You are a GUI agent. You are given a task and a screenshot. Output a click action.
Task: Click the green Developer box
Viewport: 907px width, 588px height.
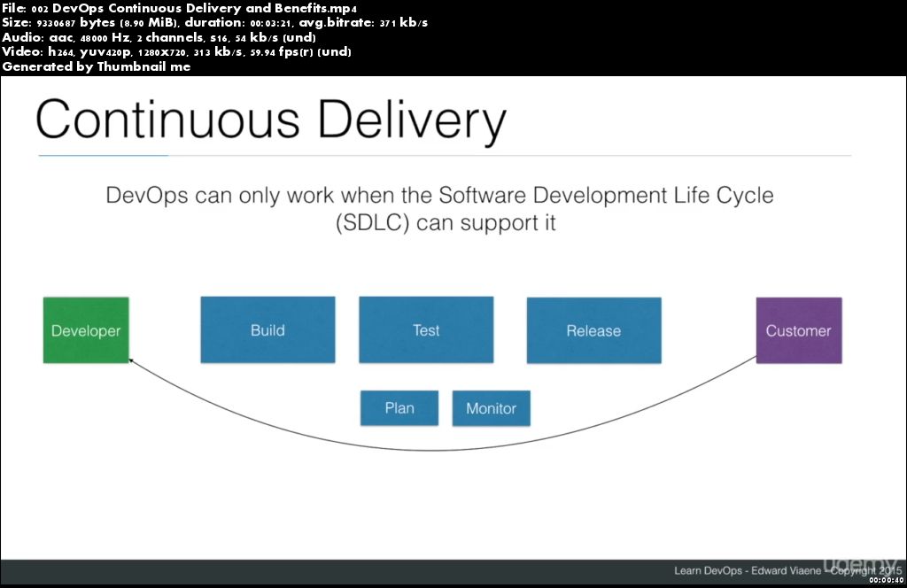coord(86,330)
